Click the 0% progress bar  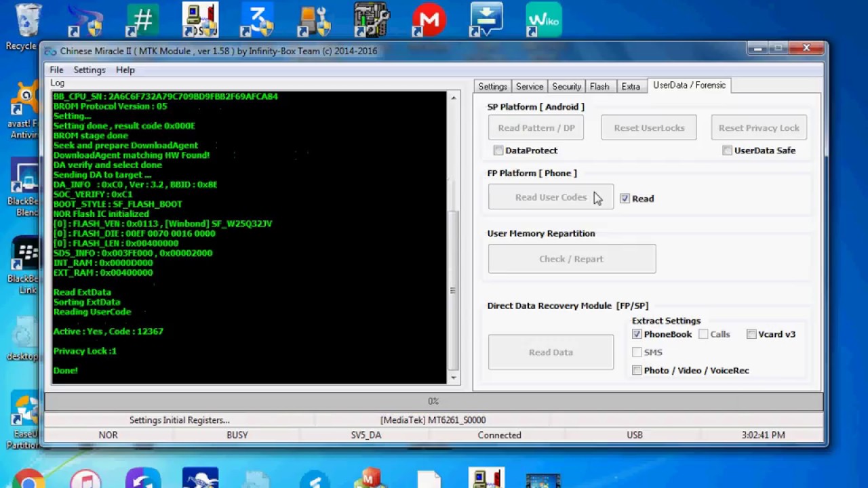(x=433, y=401)
